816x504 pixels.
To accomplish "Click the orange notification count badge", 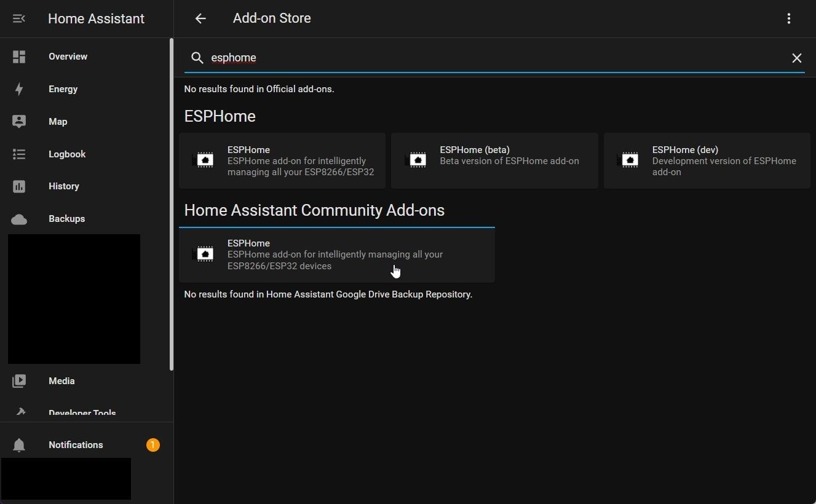I will click(x=153, y=444).
